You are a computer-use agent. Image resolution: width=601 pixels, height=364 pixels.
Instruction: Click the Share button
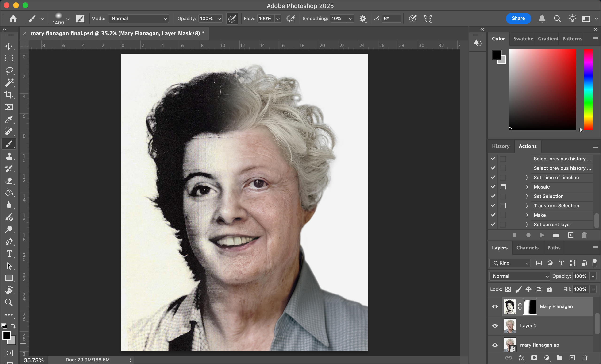point(518,18)
